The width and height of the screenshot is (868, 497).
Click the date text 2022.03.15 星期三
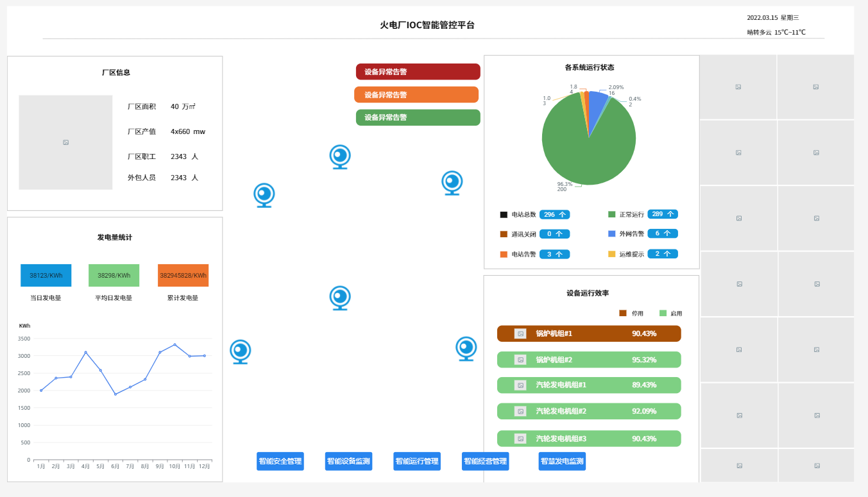(x=773, y=18)
